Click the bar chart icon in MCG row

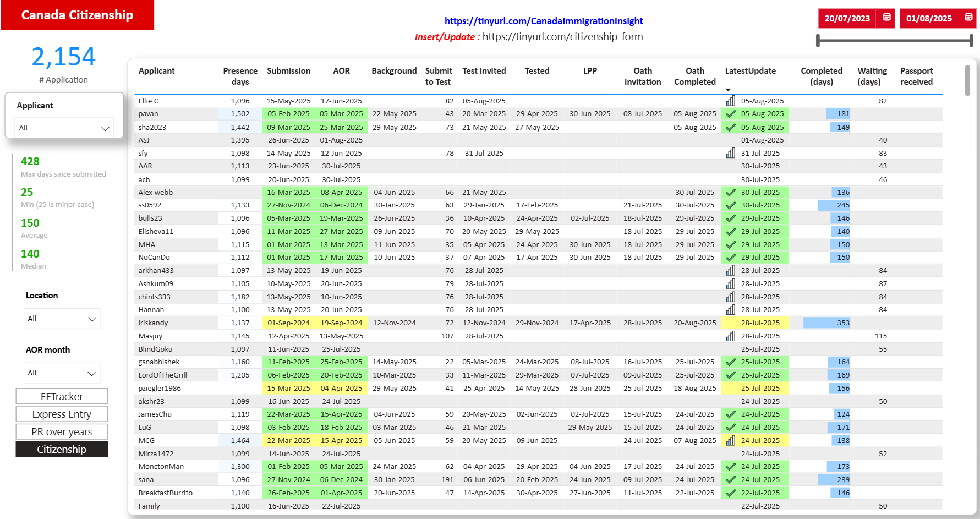731,440
